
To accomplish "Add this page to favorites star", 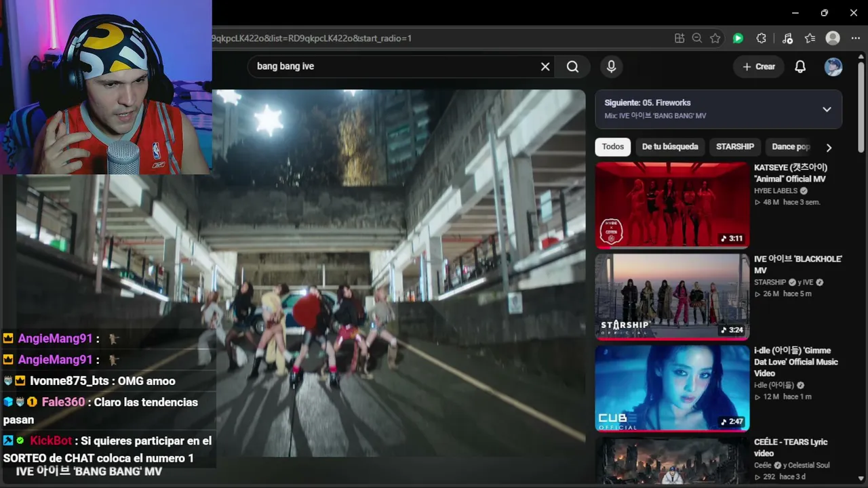I will click(x=715, y=39).
